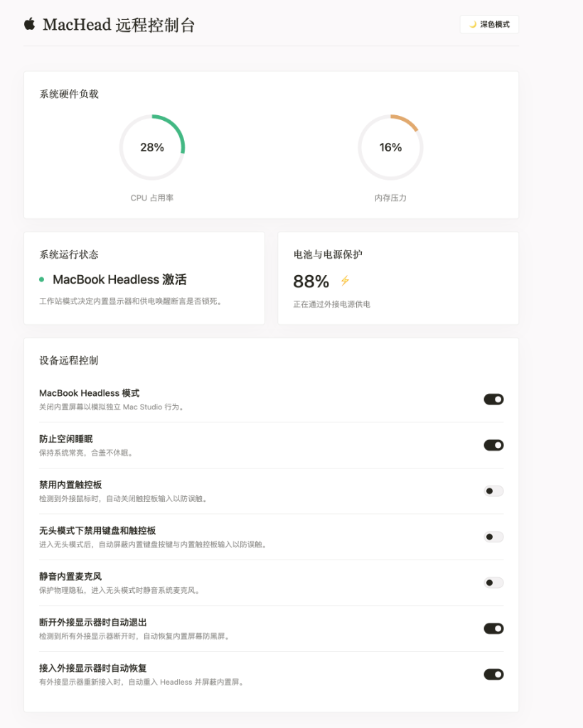583x728 pixels.
Task: Click the MacHead 远程控制台 title
Action: pyautogui.click(x=119, y=25)
